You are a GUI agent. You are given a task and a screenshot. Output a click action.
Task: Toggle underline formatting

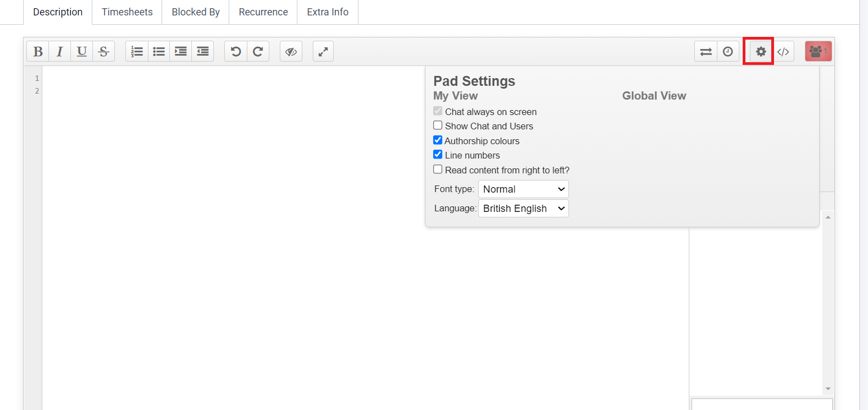(x=82, y=52)
